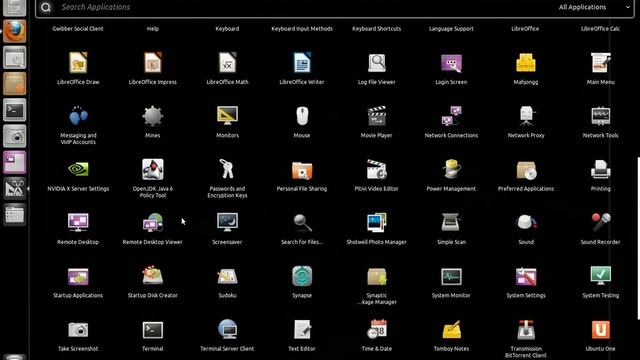Open Network Proxy settings
The height and width of the screenshot is (360, 640).
(x=526, y=116)
